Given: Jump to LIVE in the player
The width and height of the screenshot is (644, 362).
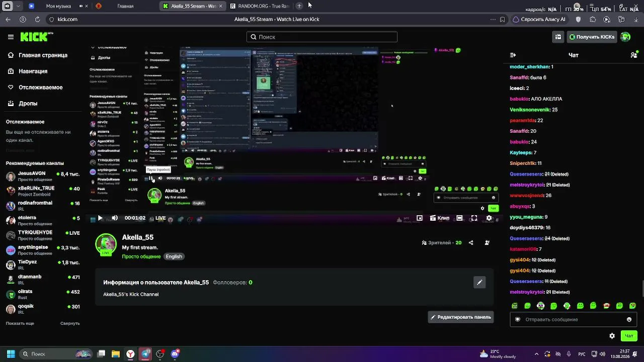Looking at the screenshot, I should click(x=160, y=218).
